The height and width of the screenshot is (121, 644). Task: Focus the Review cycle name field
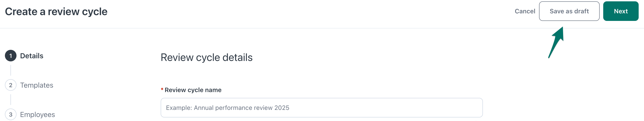tap(322, 108)
